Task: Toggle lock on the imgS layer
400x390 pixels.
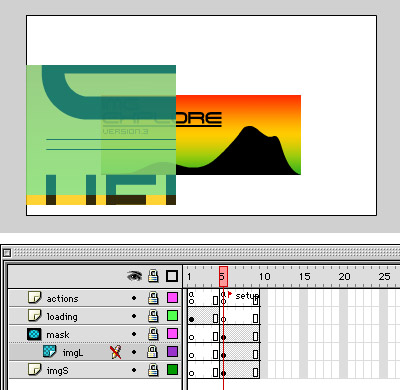Action: [153, 370]
